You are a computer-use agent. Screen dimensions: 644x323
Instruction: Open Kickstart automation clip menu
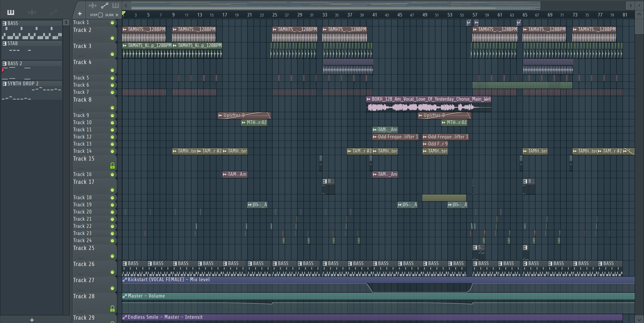(x=125, y=279)
